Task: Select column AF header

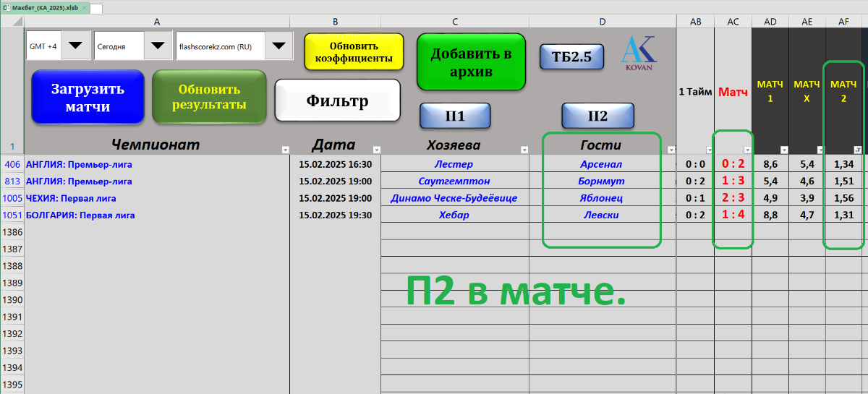Action: (x=843, y=22)
